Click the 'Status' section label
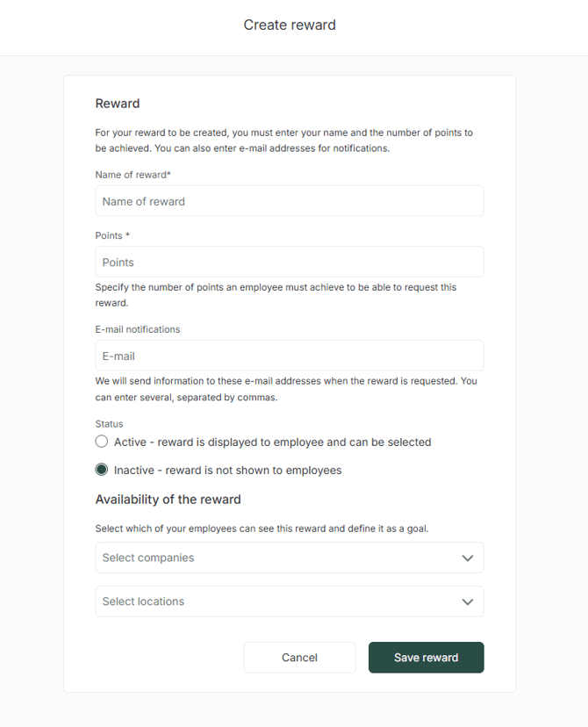 coord(109,424)
